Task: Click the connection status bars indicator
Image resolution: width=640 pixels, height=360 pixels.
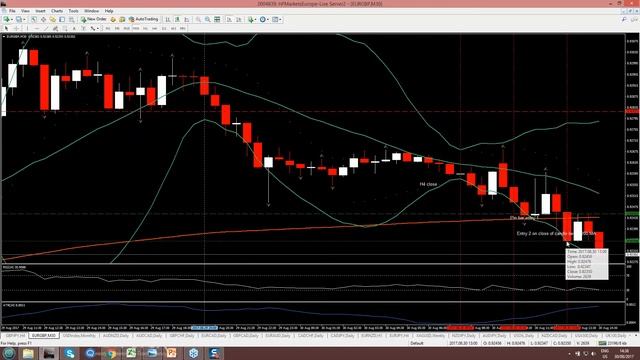Action: [602, 343]
